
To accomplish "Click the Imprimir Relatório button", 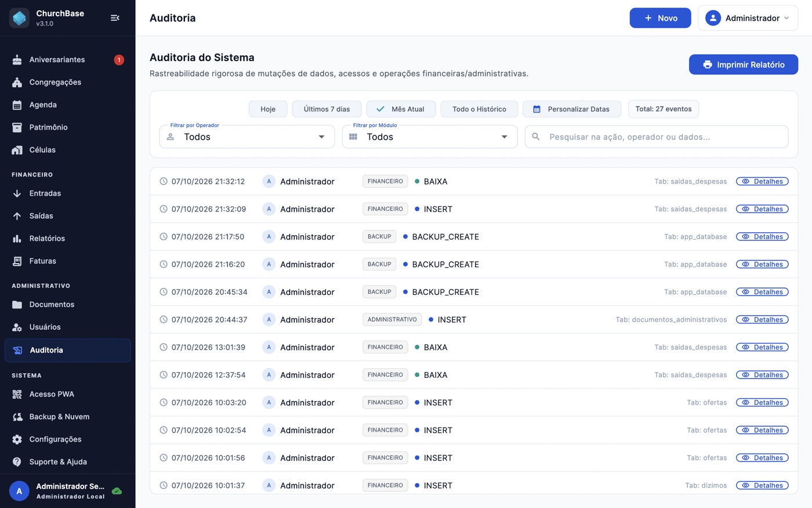I will click(744, 64).
